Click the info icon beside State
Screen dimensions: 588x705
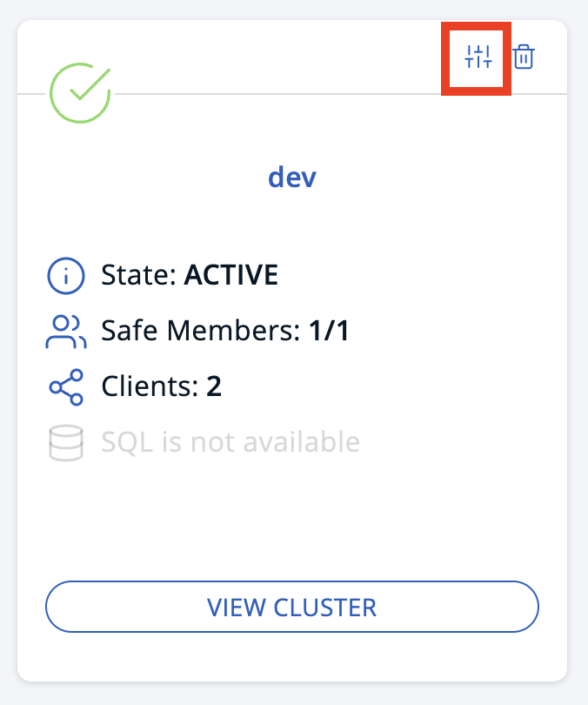(66, 274)
